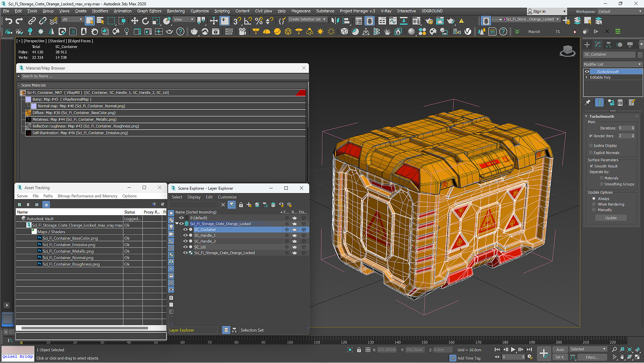644x363 pixels.
Task: Open the Selected key filter dropdown
Action: point(588,349)
